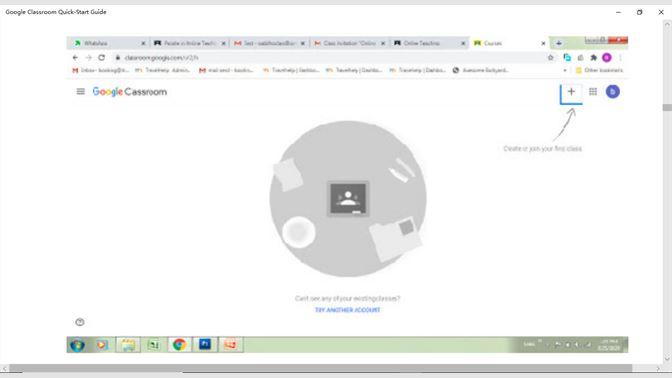The height and width of the screenshot is (378, 672).
Task: Switch to the Class Invitation tab
Action: pos(349,43)
